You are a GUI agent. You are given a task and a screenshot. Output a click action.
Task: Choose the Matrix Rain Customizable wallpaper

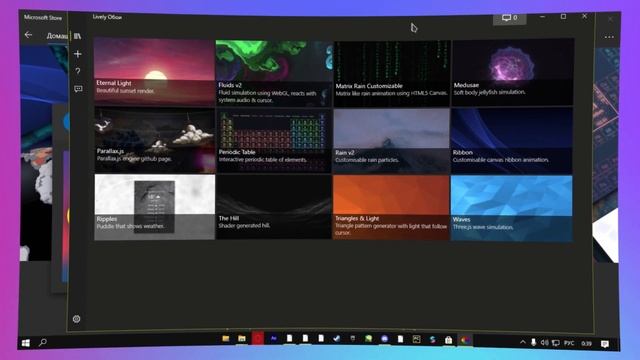(x=392, y=73)
